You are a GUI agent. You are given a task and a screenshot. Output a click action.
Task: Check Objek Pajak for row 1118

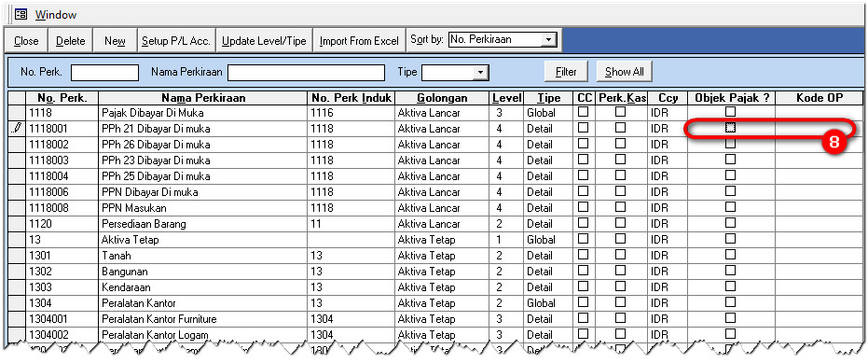coord(731,112)
